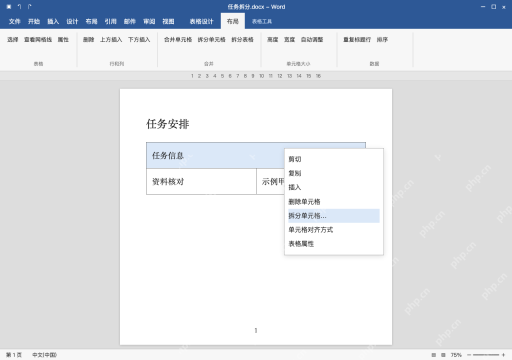Click the 宽度 field in ribbon
512x360 pixels.
pyautogui.click(x=289, y=40)
